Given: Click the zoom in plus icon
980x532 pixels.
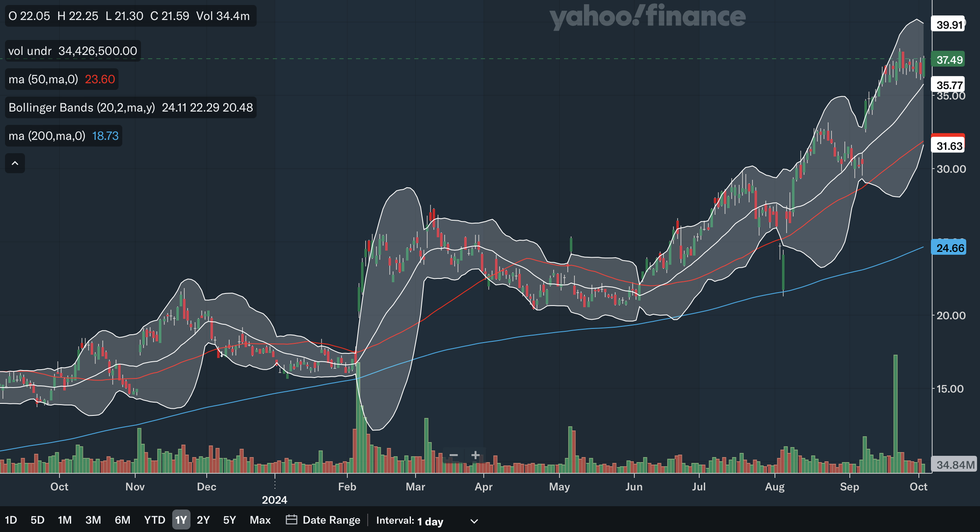Looking at the screenshot, I should click(x=475, y=455).
